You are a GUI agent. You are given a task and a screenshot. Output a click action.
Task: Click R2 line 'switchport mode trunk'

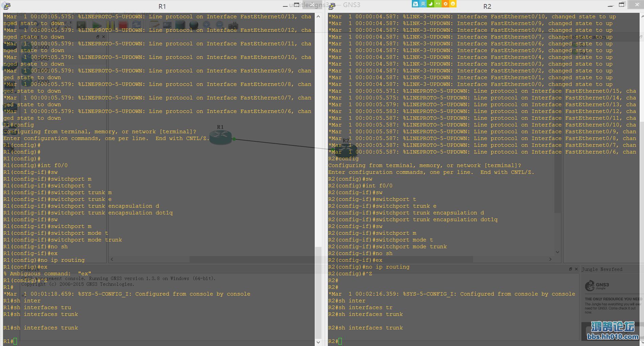point(387,247)
